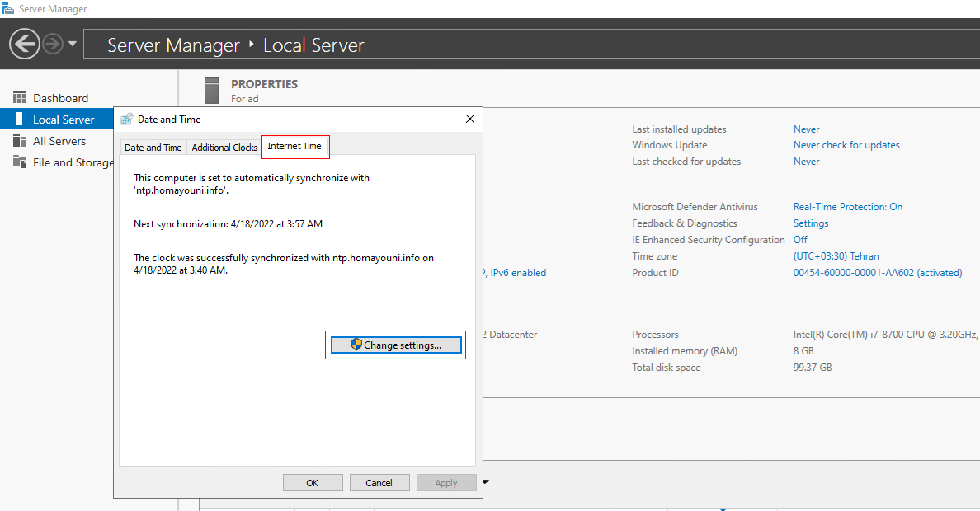Click the PROPERTIES heading

(x=264, y=84)
